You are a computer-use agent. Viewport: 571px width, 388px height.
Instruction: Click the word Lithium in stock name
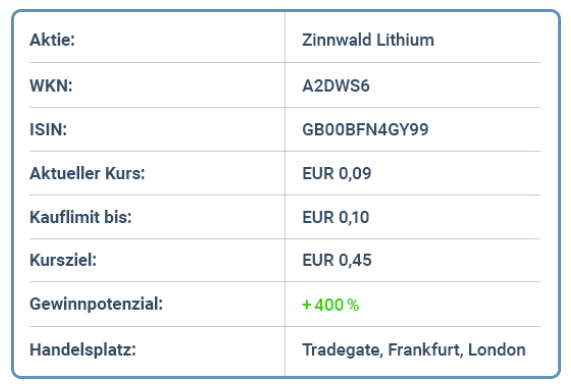(x=405, y=40)
